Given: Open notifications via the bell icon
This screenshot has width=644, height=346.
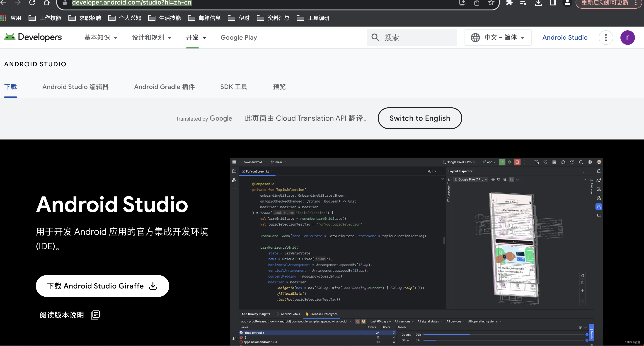Looking at the screenshot, I should point(599,171).
